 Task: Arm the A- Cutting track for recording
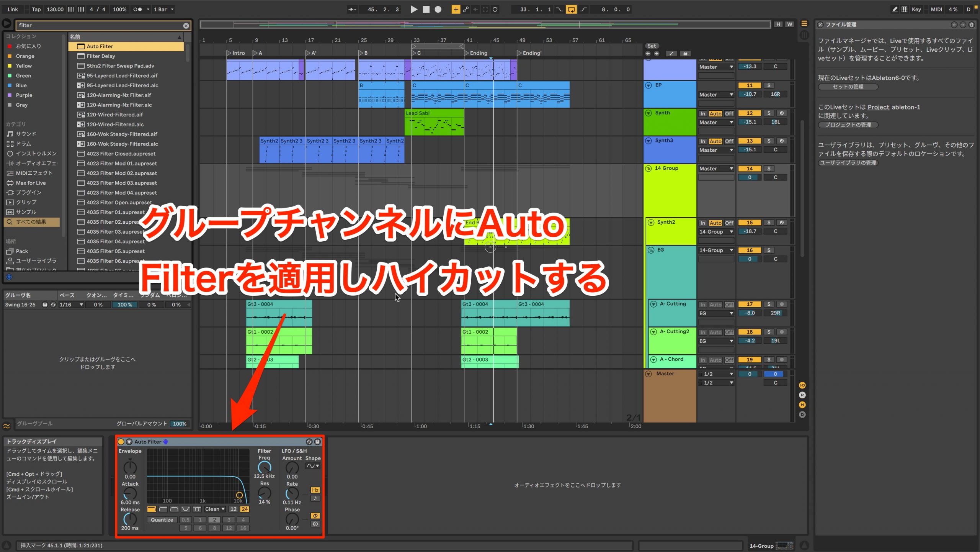tap(782, 304)
